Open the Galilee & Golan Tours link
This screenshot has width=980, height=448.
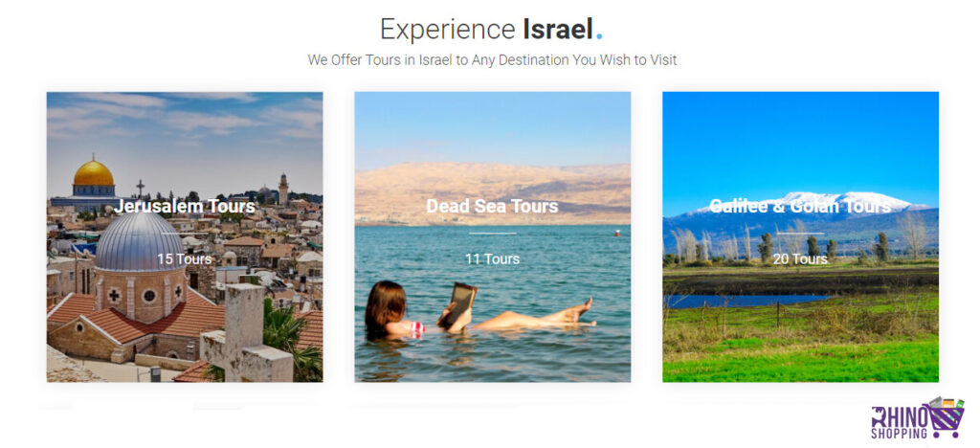(x=801, y=206)
